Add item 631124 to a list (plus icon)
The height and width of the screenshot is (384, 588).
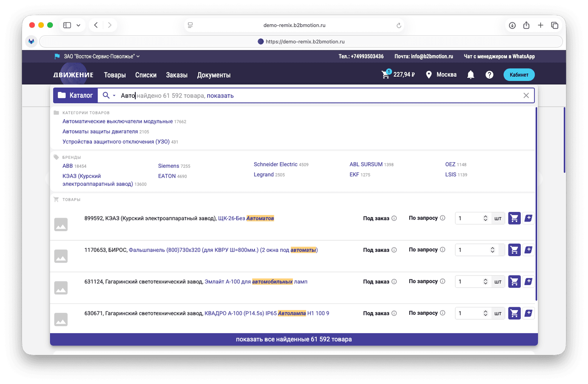529,282
